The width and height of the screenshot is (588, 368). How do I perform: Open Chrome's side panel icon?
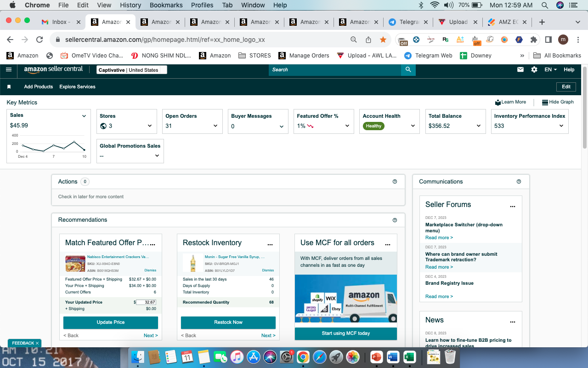[x=548, y=40]
